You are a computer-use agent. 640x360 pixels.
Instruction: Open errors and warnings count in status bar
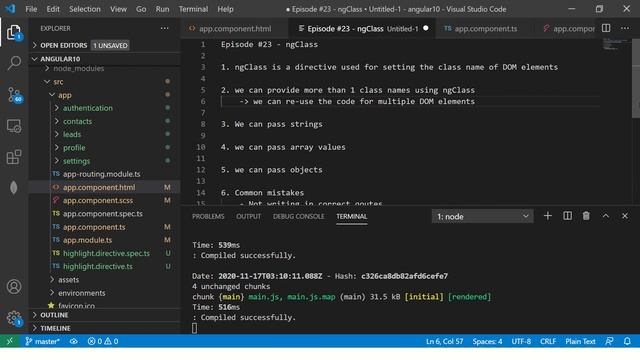pyautogui.click(x=103, y=341)
